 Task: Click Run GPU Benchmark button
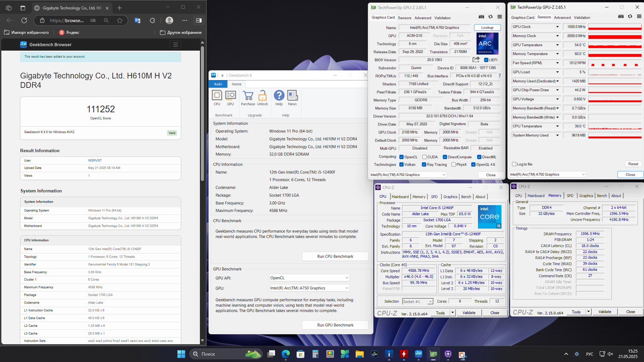pyautogui.click(x=335, y=325)
